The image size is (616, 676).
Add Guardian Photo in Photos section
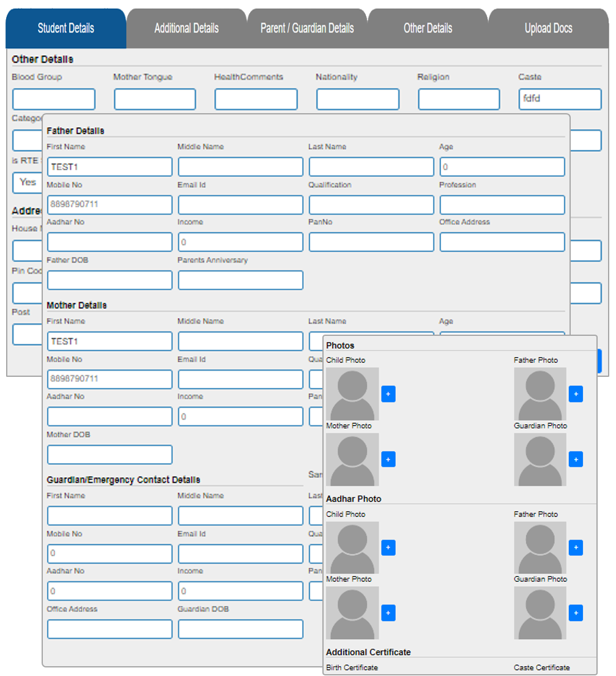point(576,459)
